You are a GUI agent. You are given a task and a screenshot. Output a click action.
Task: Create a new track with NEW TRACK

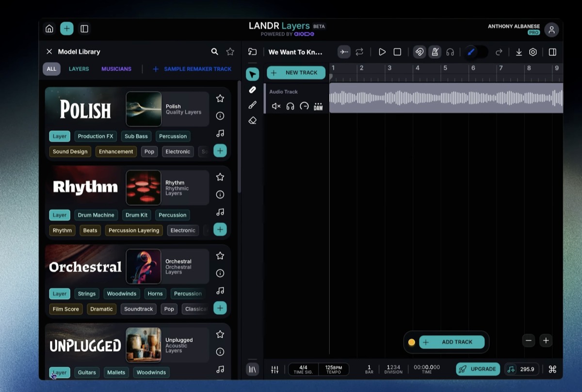(x=296, y=73)
